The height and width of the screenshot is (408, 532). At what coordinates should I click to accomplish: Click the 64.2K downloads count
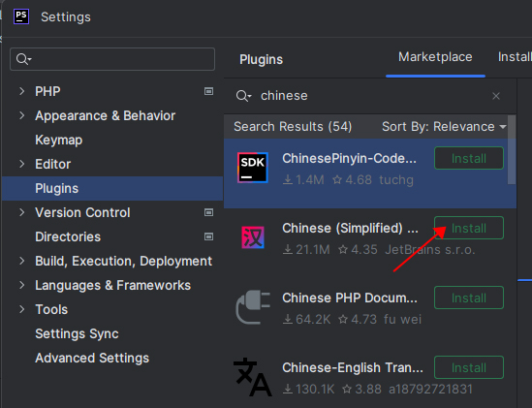(307, 320)
